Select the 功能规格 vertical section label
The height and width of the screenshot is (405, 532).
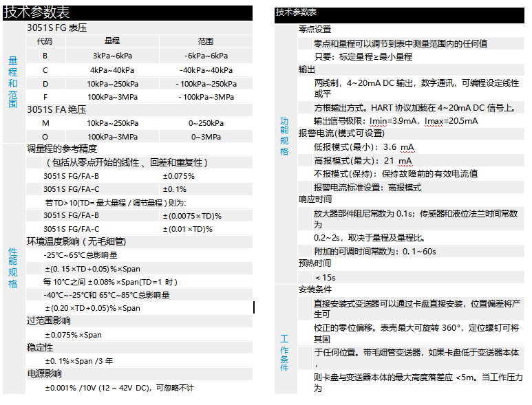284,135
